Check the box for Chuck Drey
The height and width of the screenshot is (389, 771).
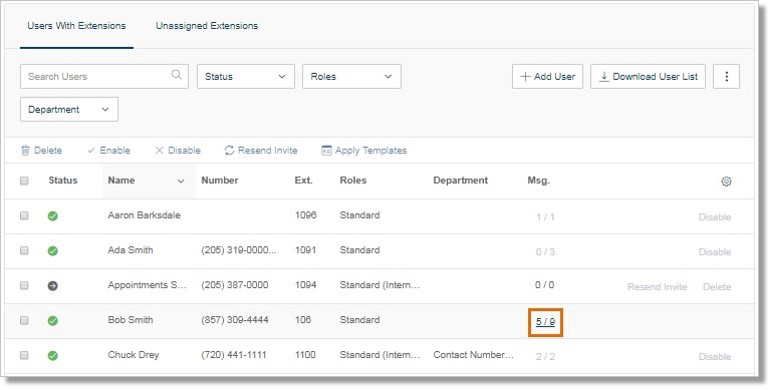coord(24,355)
